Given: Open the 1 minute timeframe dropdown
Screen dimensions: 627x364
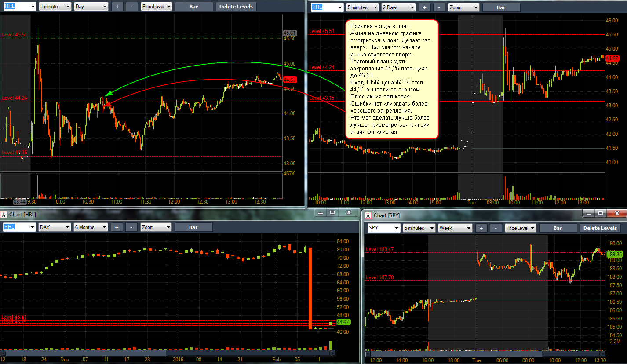Looking at the screenshot, I should coord(55,7).
